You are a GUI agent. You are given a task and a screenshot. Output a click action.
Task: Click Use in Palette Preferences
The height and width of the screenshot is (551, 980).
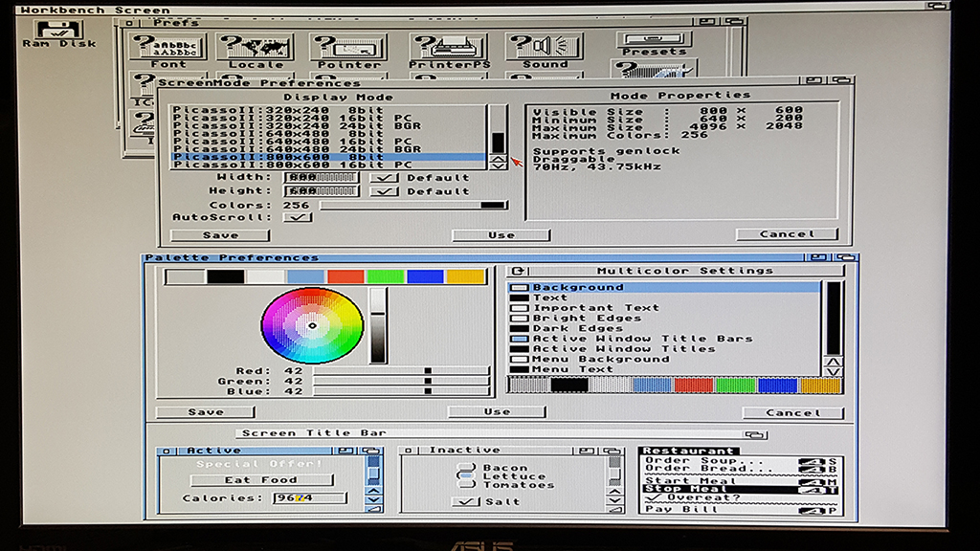point(497,412)
